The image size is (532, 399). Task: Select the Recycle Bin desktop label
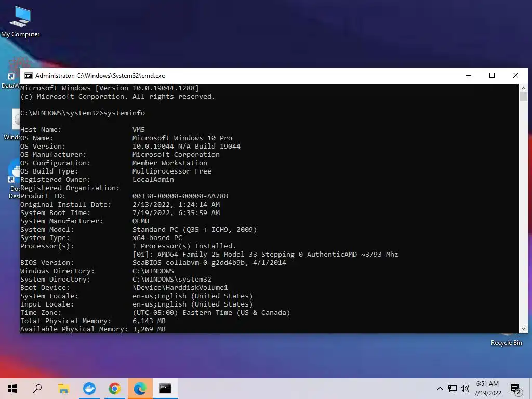click(x=506, y=343)
